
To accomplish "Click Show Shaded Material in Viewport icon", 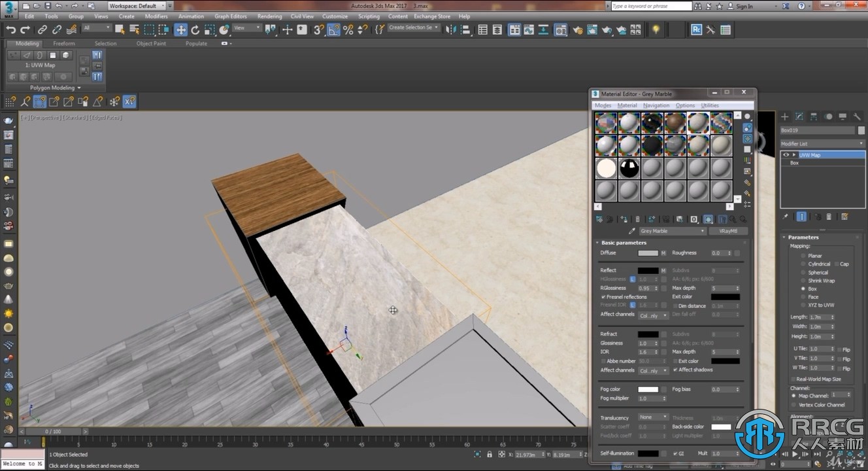I will pyautogui.click(x=709, y=219).
